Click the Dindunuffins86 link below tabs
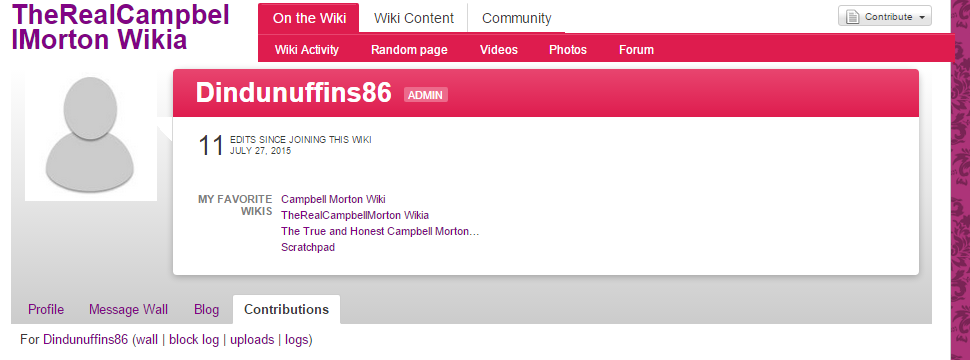Image resolution: width=970 pixels, height=360 pixels. click(x=85, y=340)
